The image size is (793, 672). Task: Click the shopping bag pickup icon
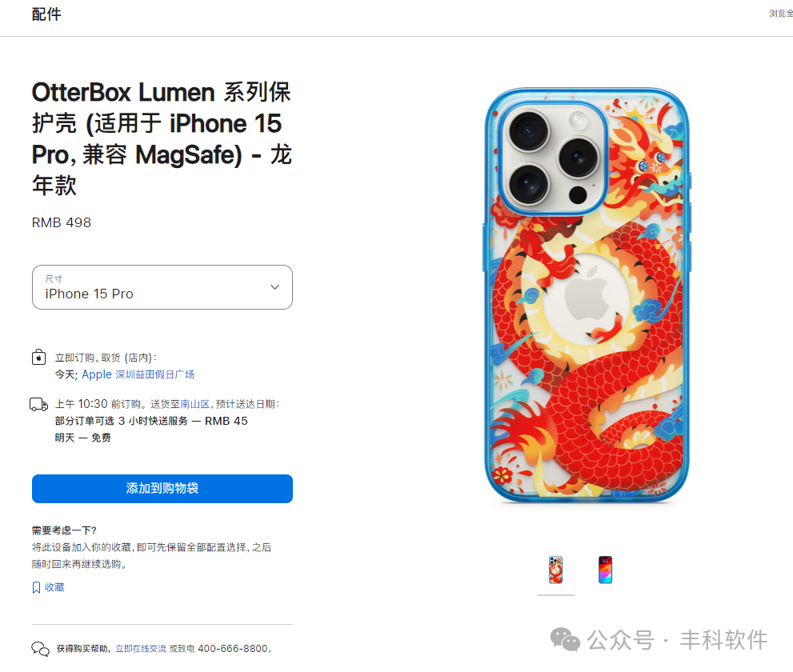38,357
